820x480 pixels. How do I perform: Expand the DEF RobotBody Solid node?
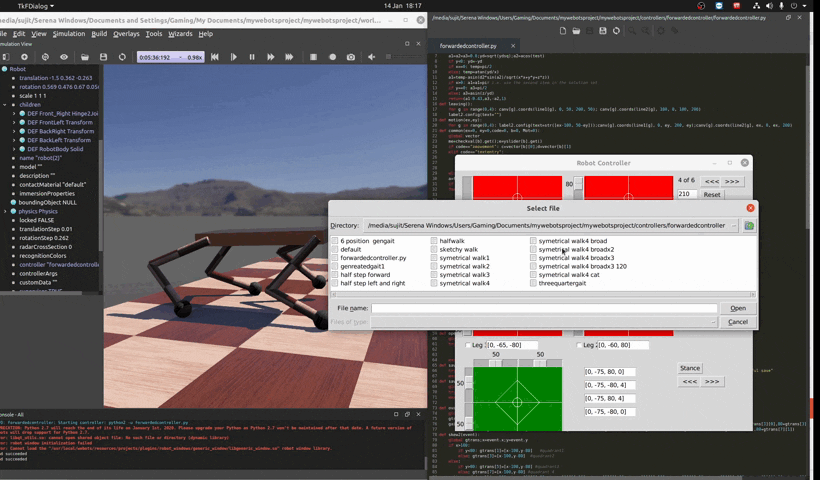(14, 149)
